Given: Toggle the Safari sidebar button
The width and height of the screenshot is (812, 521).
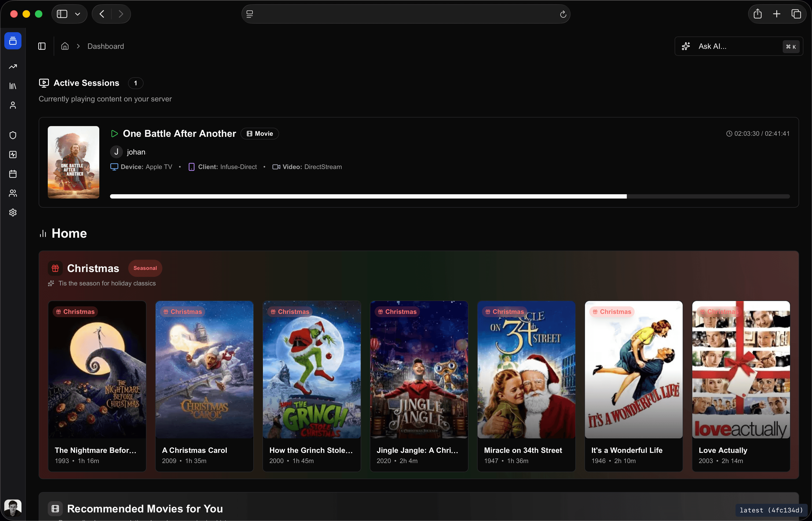Looking at the screenshot, I should [62, 14].
